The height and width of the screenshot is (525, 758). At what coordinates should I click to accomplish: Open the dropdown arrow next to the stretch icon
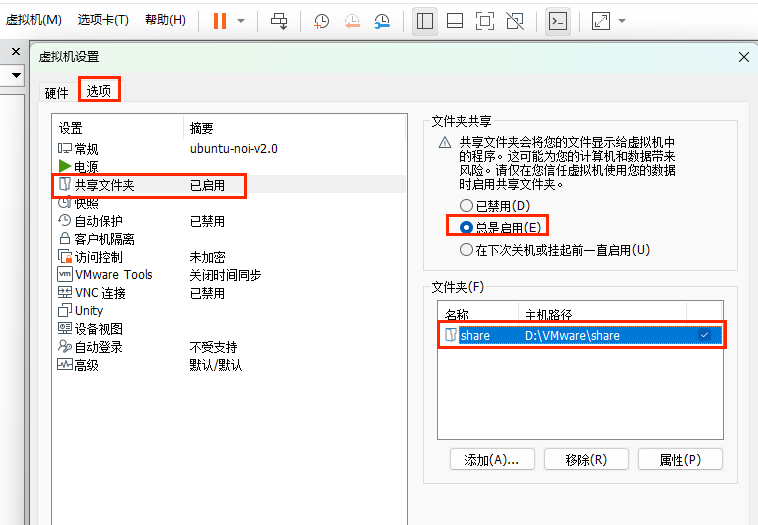pos(622,21)
